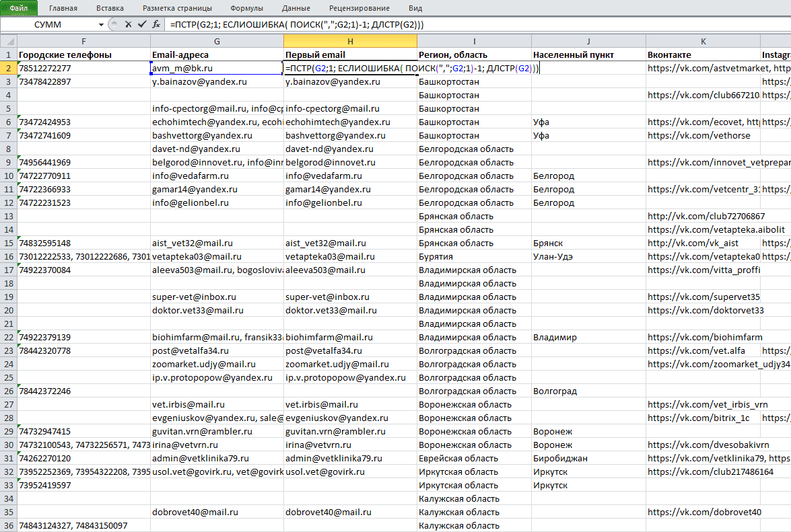Select the Волгоград cell
791x532 pixels.
[x=589, y=391]
